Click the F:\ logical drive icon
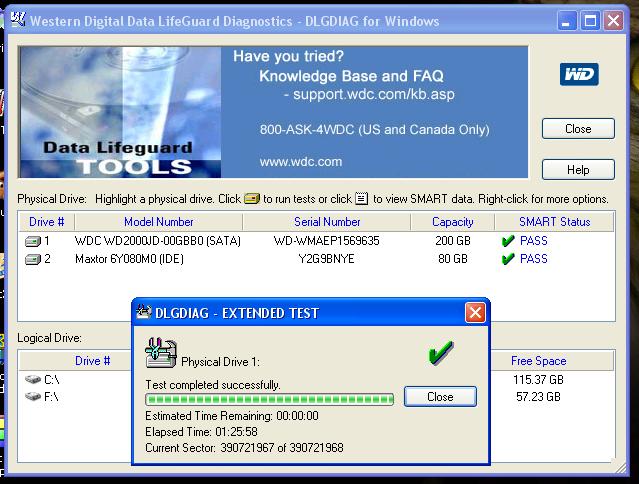 (x=33, y=396)
